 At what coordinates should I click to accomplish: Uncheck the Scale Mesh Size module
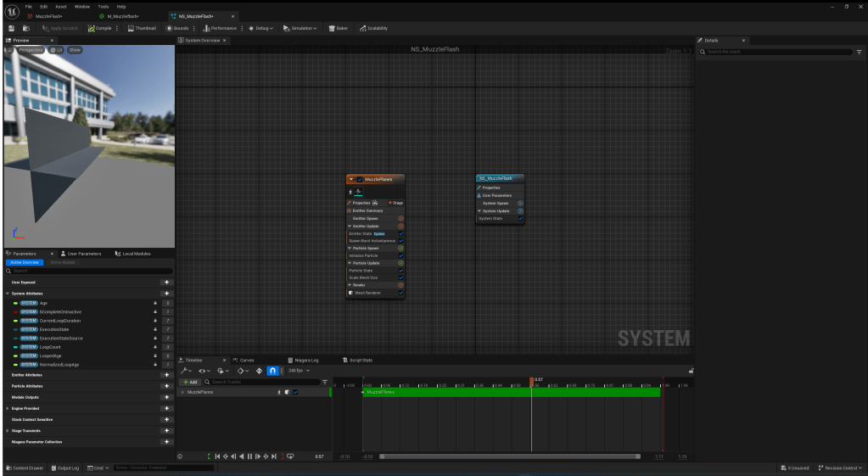click(400, 277)
